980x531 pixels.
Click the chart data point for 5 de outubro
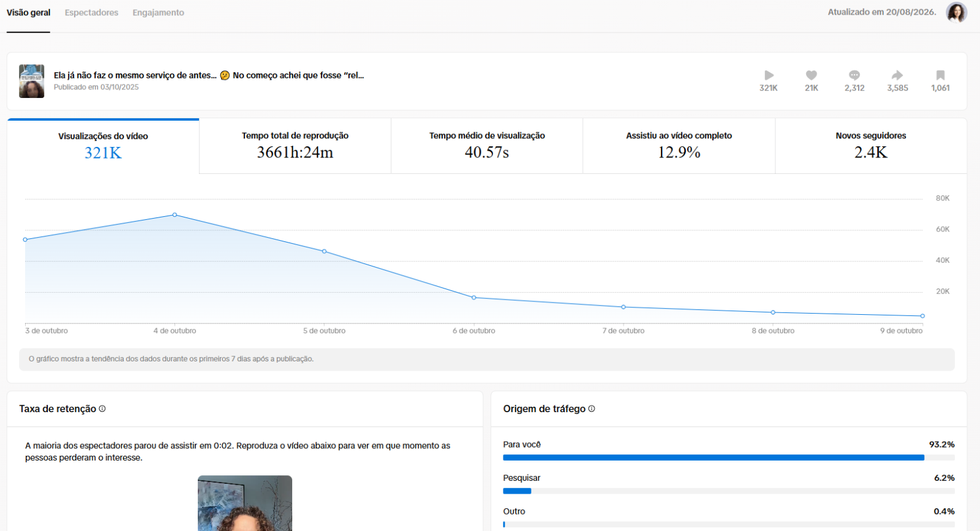click(x=324, y=252)
